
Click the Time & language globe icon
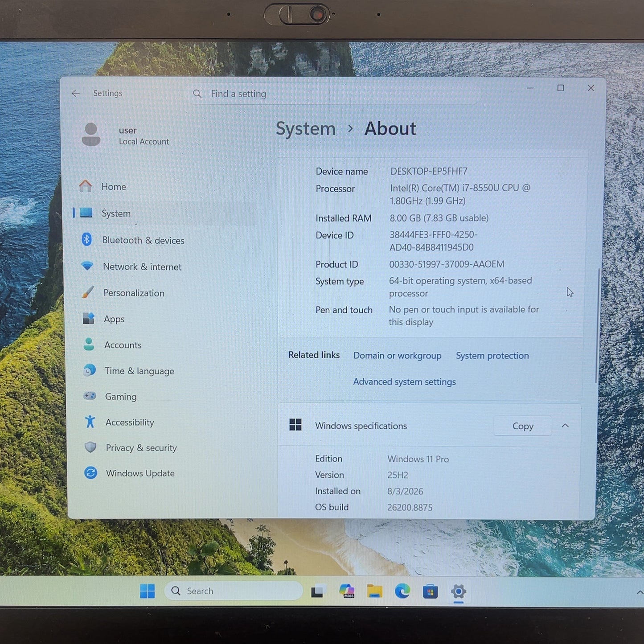pyautogui.click(x=90, y=370)
